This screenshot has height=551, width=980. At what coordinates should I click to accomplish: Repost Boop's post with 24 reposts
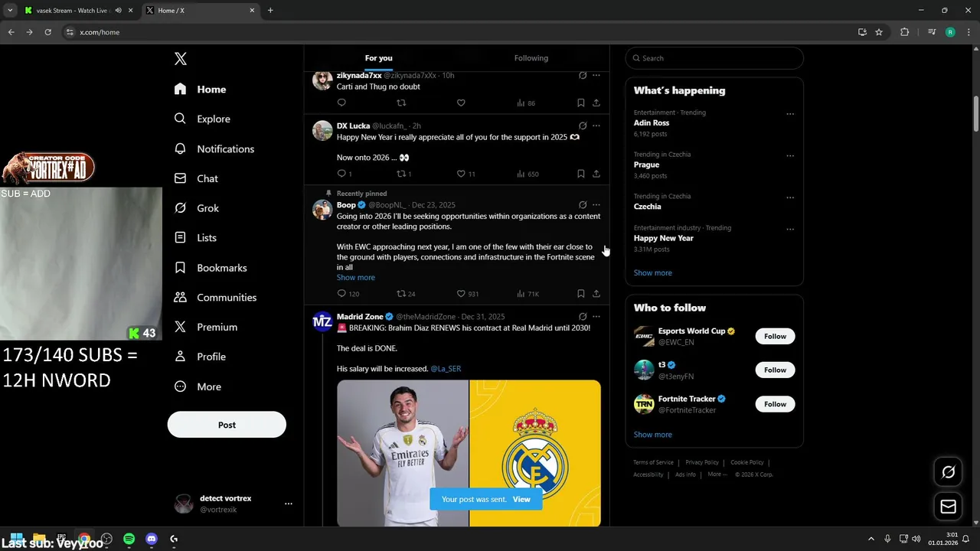click(x=401, y=293)
